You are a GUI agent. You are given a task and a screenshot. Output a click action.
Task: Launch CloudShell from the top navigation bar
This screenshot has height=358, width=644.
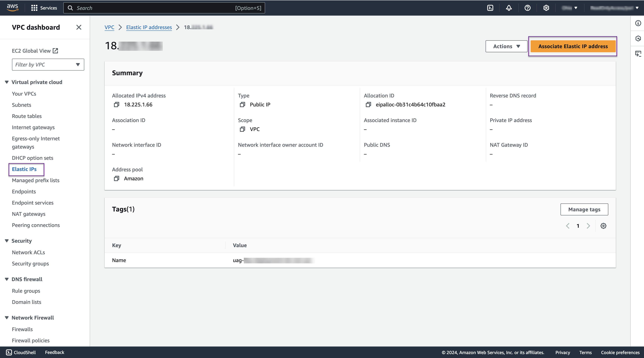point(490,8)
